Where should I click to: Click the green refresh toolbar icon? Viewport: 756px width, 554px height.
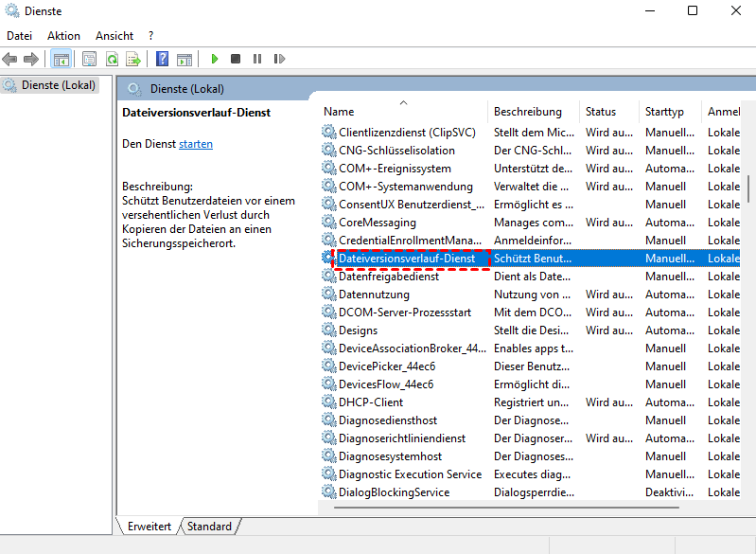tap(112, 59)
